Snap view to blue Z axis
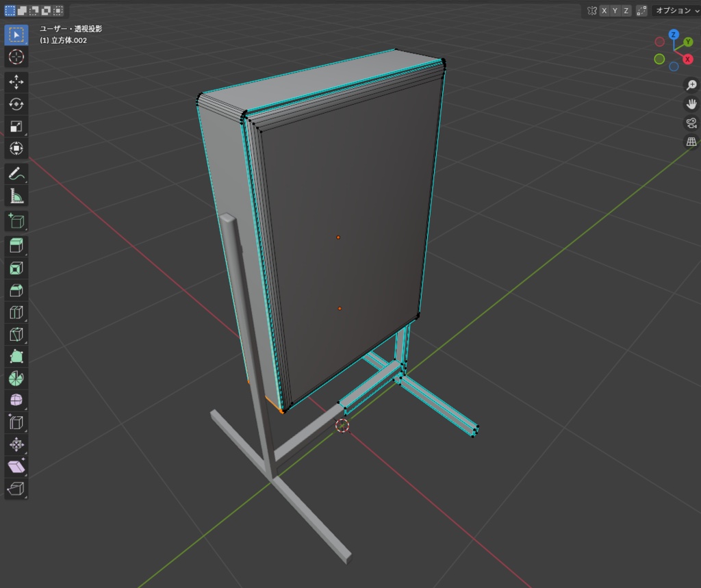This screenshot has height=588, width=701. coord(674,34)
